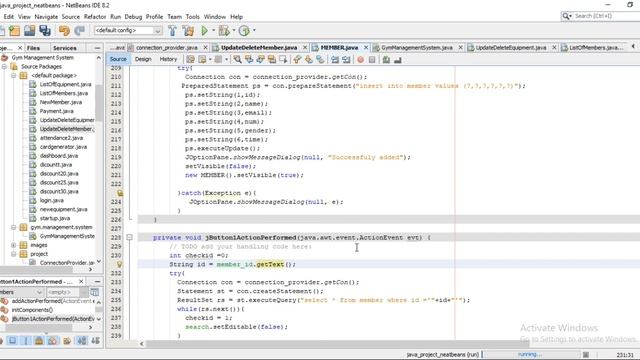Screen dimensions: 640x360
Task: Click Previous Bookmark editor icon
Action: pyautogui.click(x=297, y=60)
